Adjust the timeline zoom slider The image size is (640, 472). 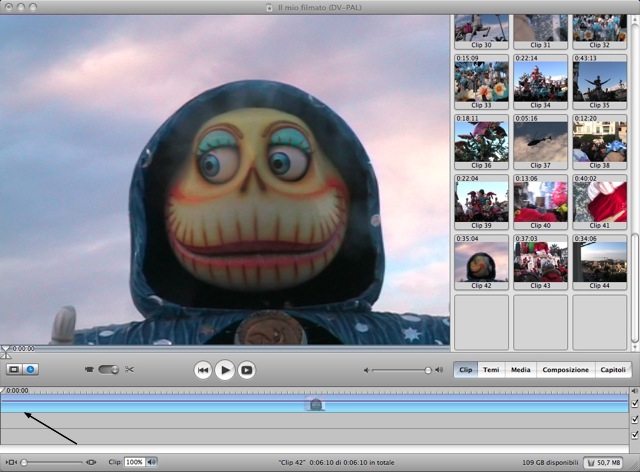point(52,462)
